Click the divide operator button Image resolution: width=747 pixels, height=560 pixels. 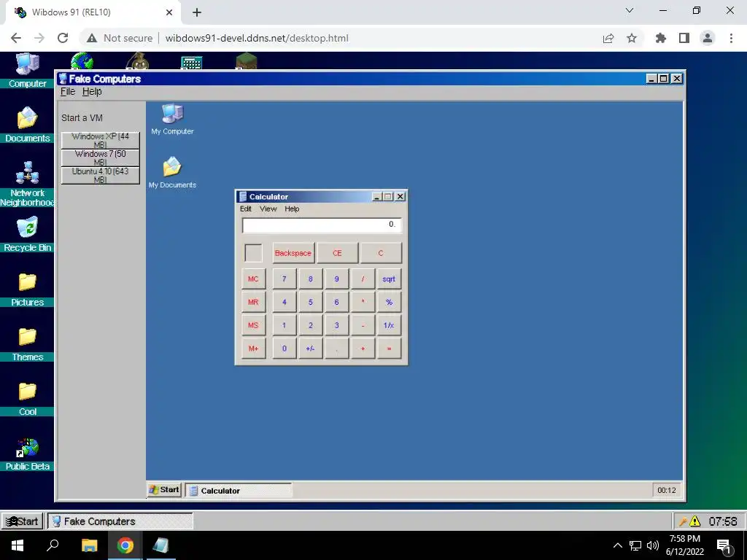363,279
